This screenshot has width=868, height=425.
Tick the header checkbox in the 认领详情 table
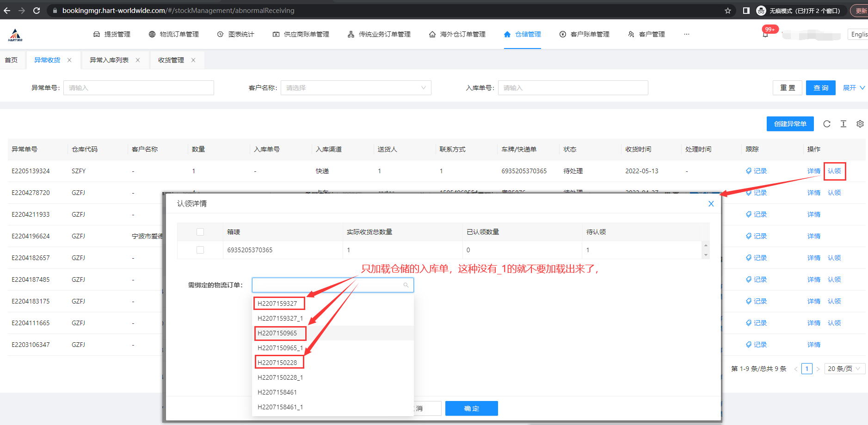[200, 232]
